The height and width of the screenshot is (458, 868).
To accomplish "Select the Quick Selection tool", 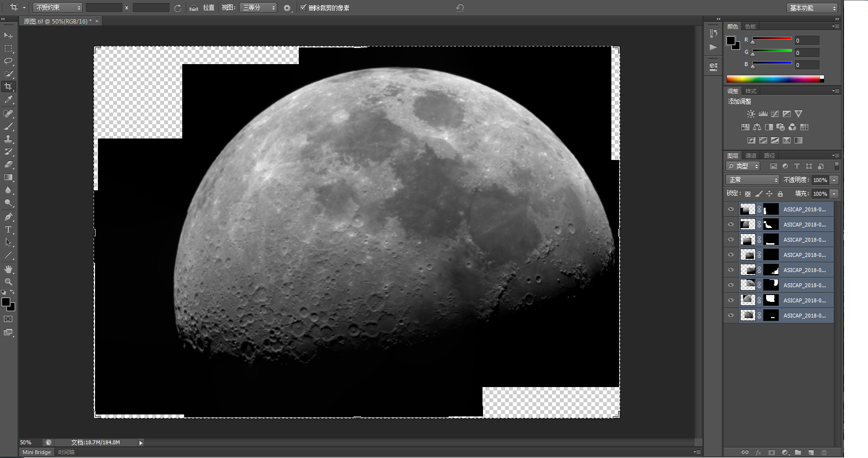I will coord(8,74).
